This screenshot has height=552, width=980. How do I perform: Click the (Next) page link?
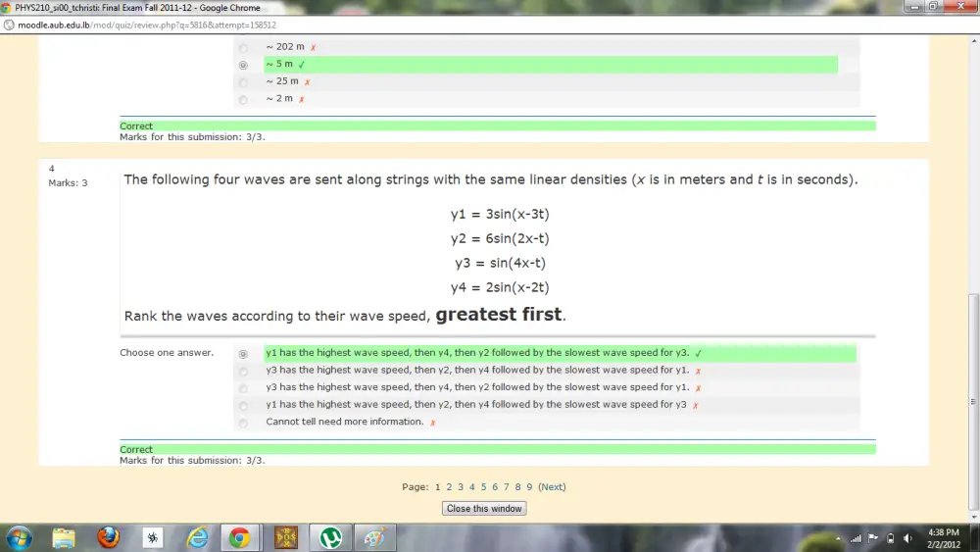click(552, 487)
